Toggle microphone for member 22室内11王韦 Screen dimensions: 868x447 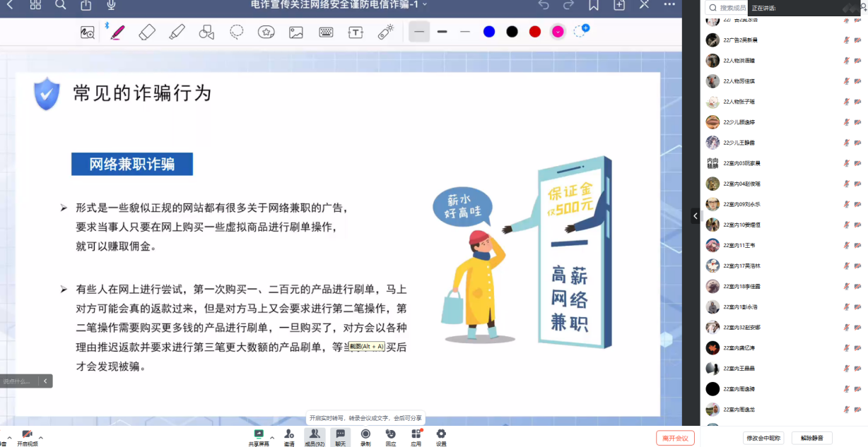point(846,246)
